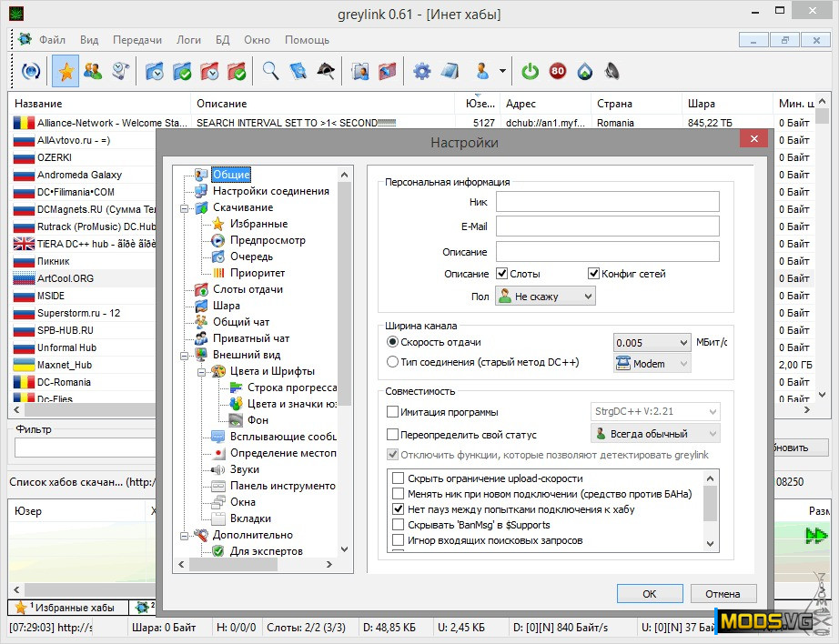Open the 'Логи' menu
This screenshot has width=839, height=644.
click(188, 40)
